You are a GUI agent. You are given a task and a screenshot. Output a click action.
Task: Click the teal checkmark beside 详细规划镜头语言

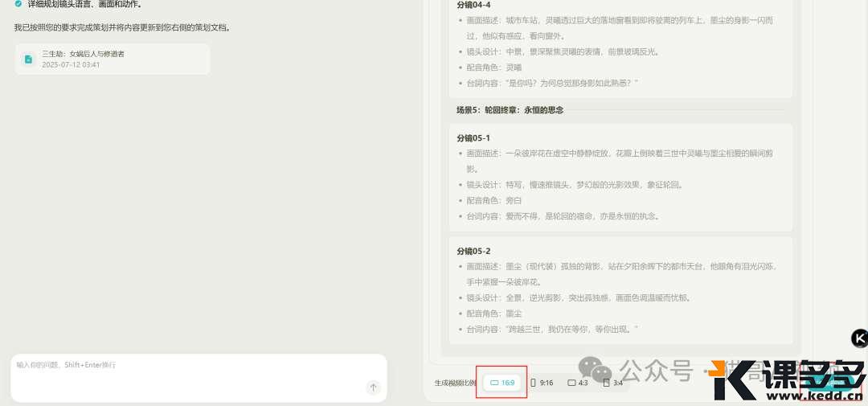tap(18, 4)
